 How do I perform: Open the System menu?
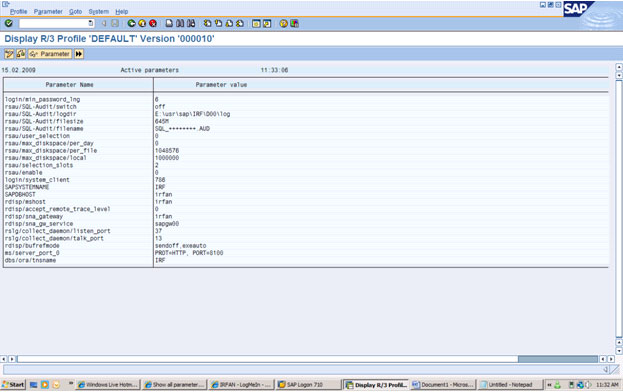[99, 12]
